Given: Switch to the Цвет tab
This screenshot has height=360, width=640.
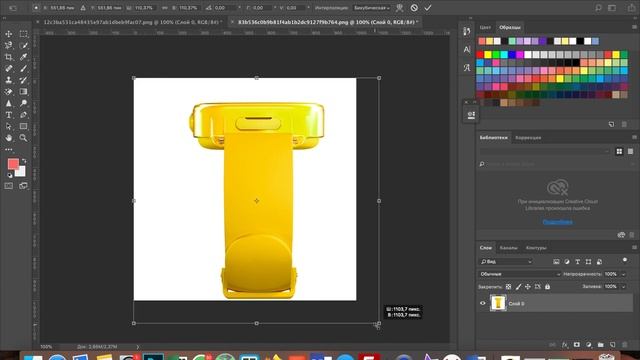Looking at the screenshot, I should click(485, 27).
